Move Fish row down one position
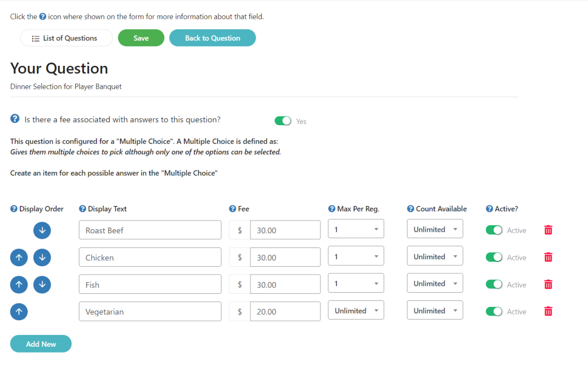The image size is (588, 365). pos(42,284)
